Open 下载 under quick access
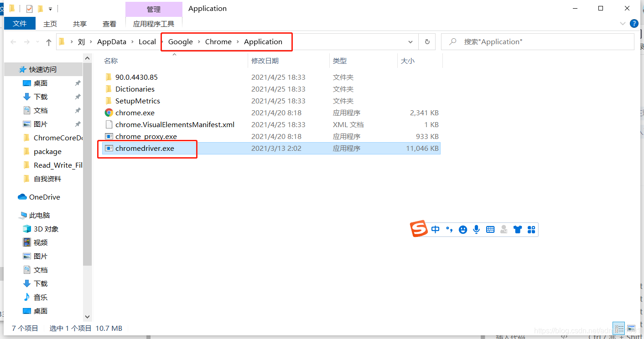The image size is (644, 339). (41, 97)
